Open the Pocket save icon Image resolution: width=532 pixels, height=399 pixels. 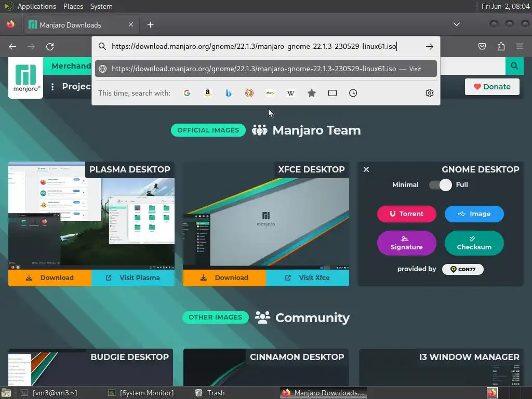482,46
